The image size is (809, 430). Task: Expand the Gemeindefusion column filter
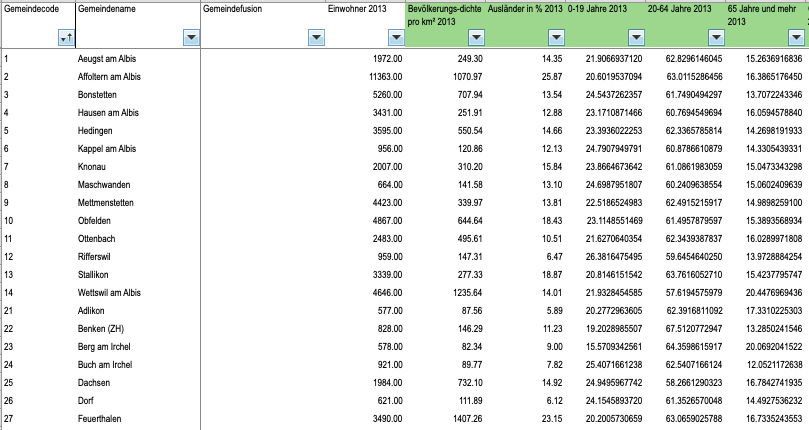(x=316, y=37)
